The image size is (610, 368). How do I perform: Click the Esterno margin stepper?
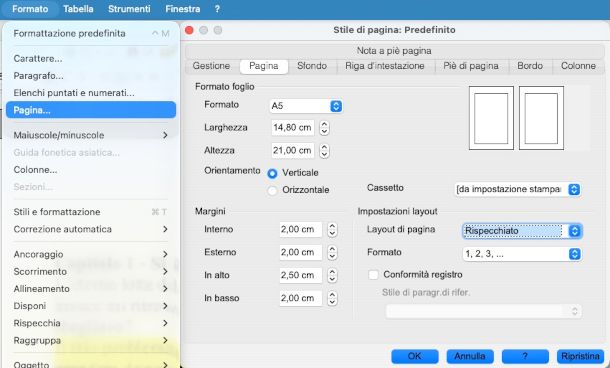point(332,252)
